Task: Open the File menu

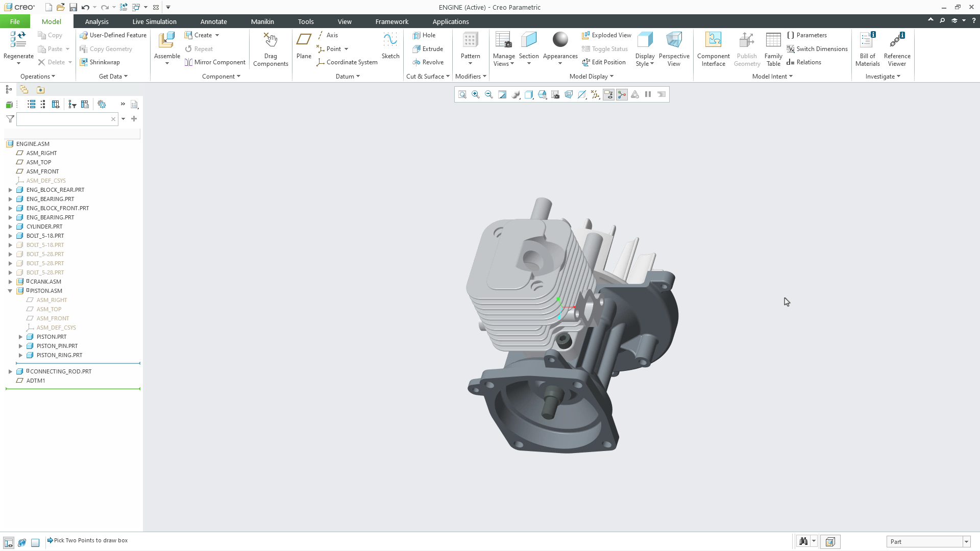Action: click(x=15, y=21)
